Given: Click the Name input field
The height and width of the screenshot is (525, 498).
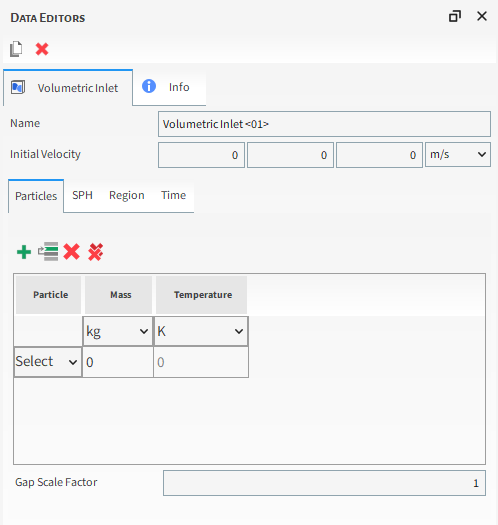Looking at the screenshot, I should coord(324,124).
